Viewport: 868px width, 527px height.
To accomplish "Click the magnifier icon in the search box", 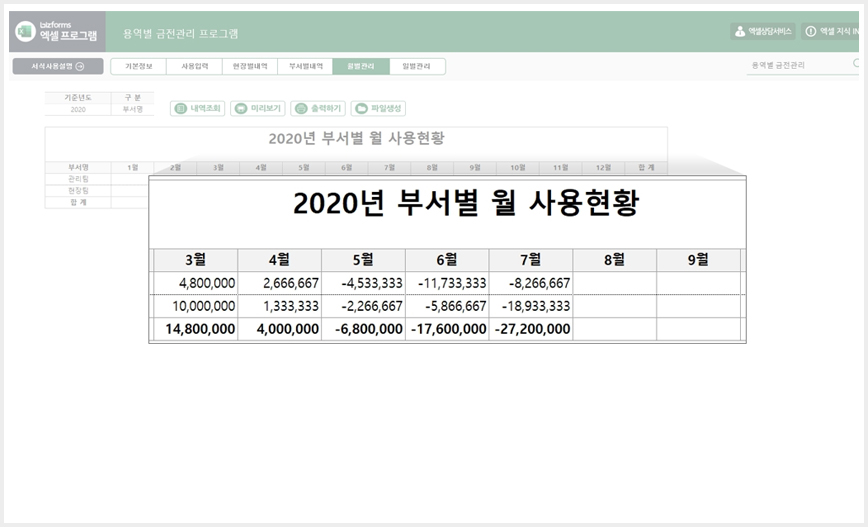I will (x=857, y=64).
